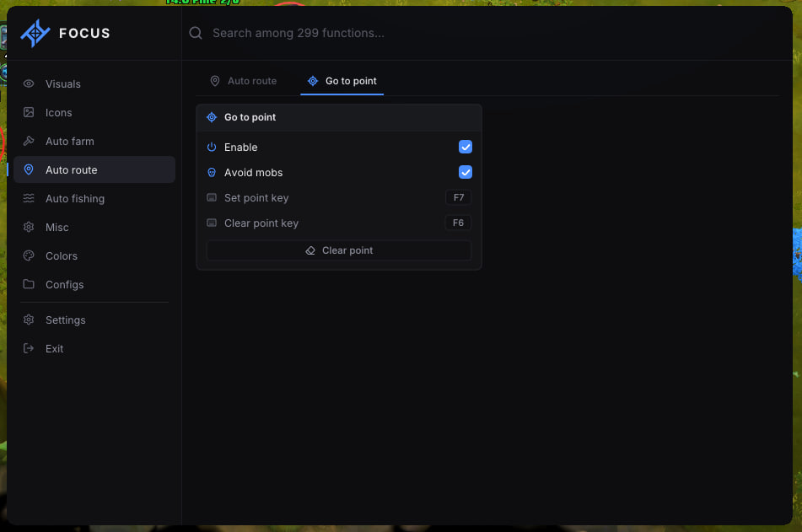Click the Focus logo icon
The height and width of the screenshot is (532, 802).
pos(35,33)
